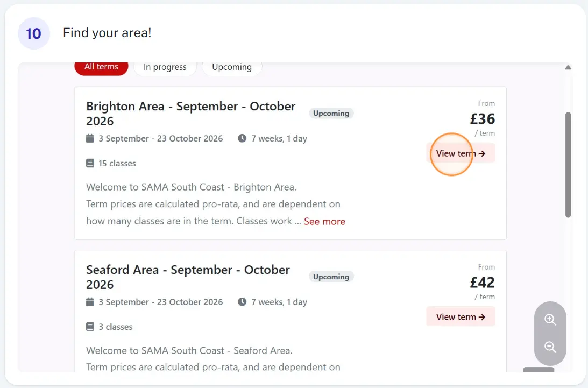This screenshot has width=588, height=388.
Task: Show only Upcoming terms
Action: (x=232, y=68)
